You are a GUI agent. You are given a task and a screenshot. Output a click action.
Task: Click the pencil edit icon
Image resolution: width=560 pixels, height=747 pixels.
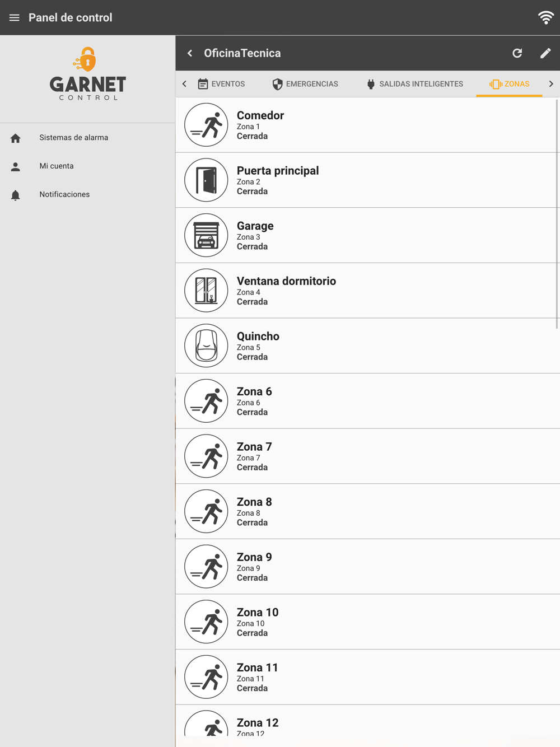coord(545,53)
